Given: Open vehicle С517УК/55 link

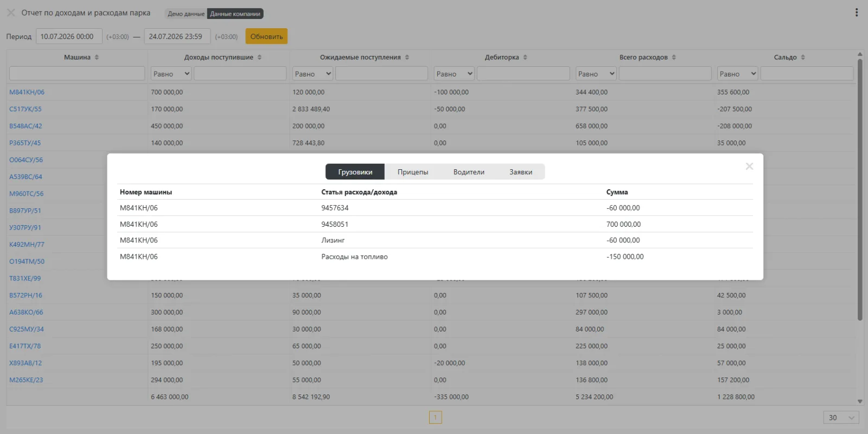Looking at the screenshot, I should click(x=25, y=109).
